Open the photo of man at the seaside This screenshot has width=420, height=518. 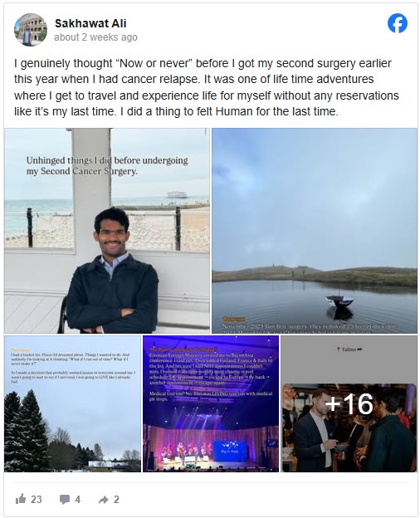point(107,231)
